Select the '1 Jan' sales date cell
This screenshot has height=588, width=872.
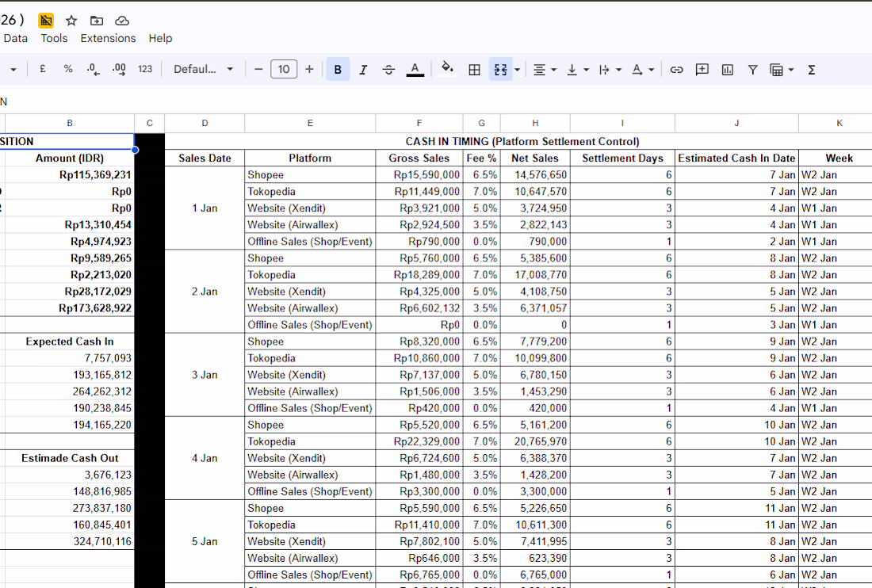[205, 208]
